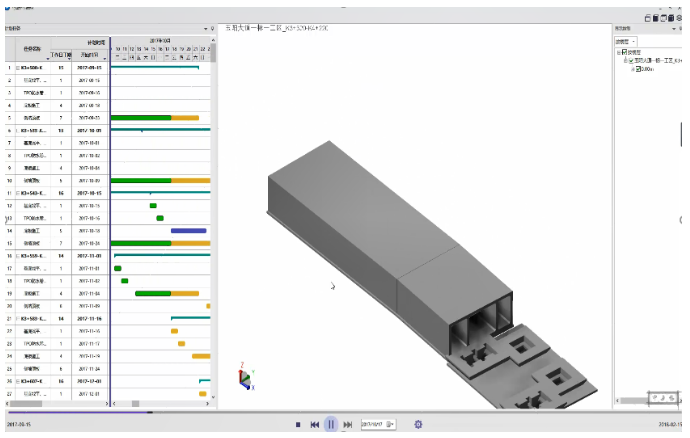
Task: Select first view-mode icon in top-right toolbar
Action: (x=648, y=18)
